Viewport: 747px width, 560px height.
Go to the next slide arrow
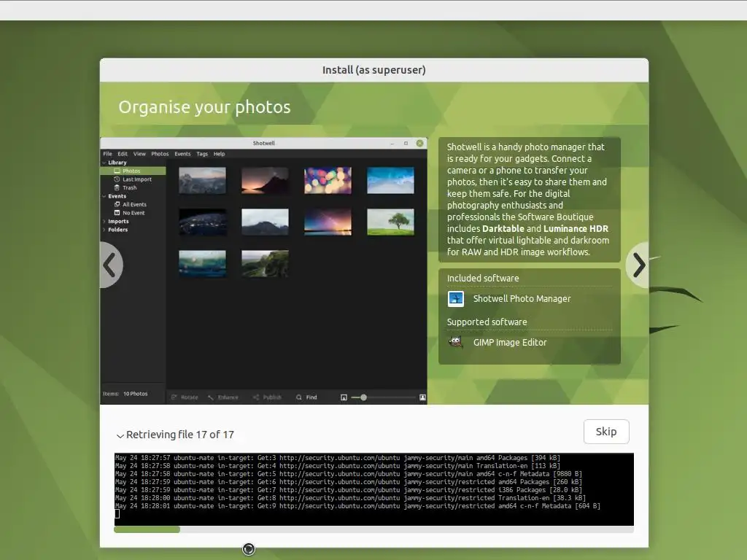(638, 265)
